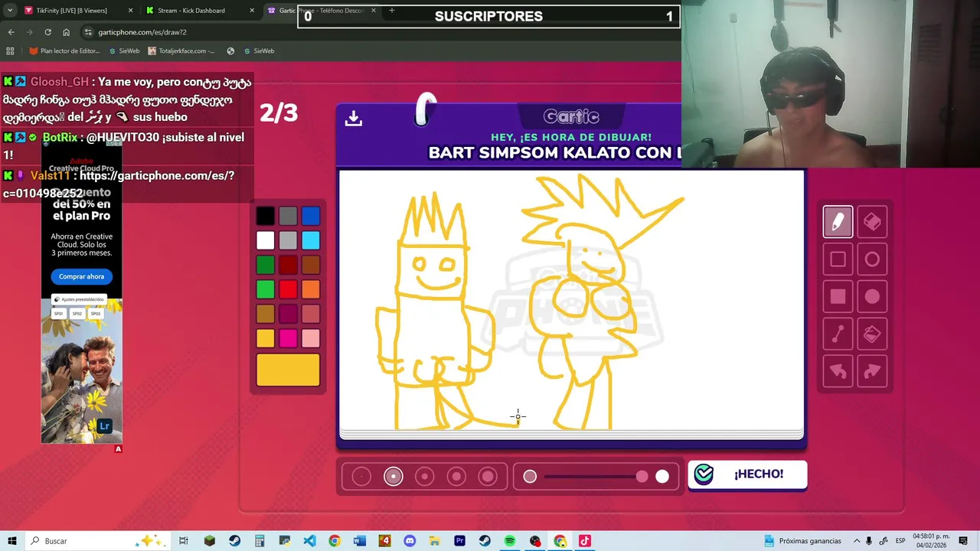This screenshot has height=551, width=980.
Task: Open the Chrome apps grid shortcut
Action: (10, 51)
